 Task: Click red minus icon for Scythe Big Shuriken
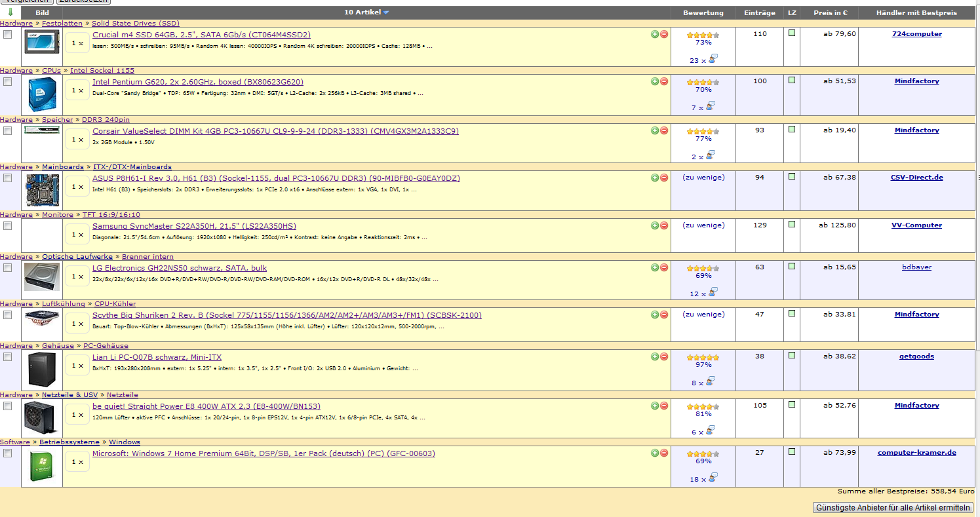pos(664,315)
